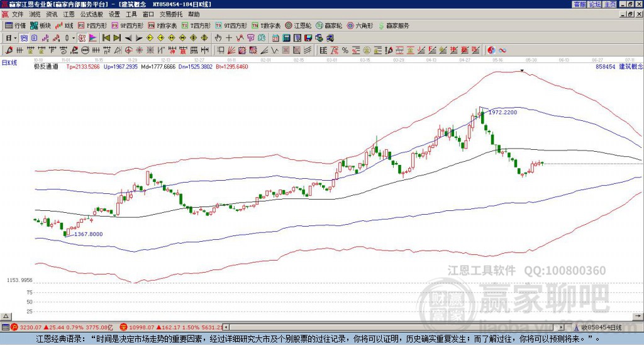Click the 1367.8000 low price label

(88, 234)
